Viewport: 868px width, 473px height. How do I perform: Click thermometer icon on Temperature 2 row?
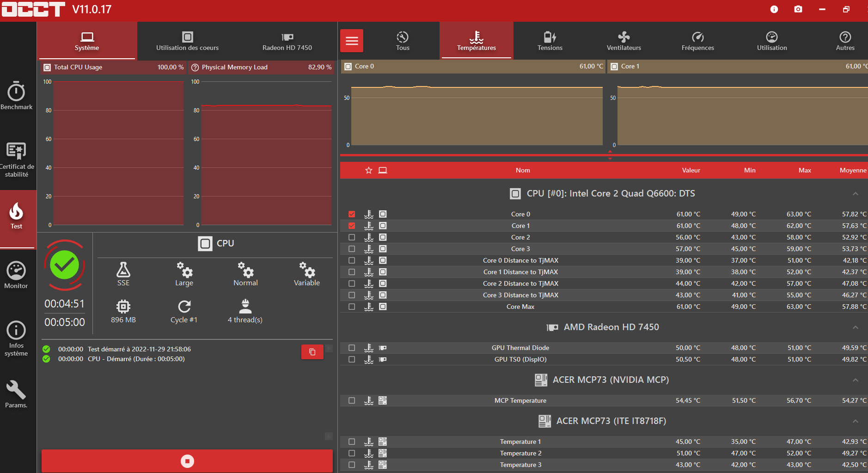(x=369, y=453)
